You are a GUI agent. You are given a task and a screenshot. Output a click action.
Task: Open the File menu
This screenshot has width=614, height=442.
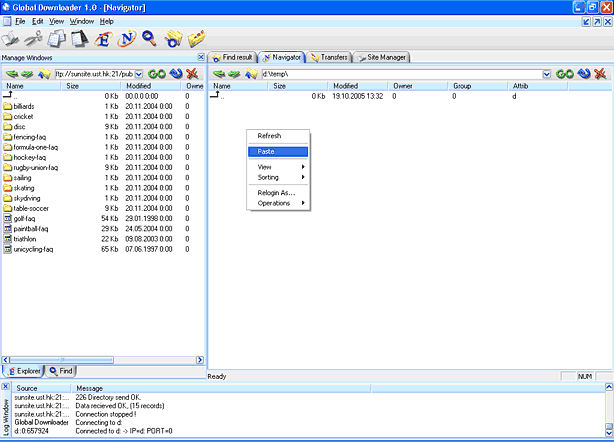coord(20,21)
